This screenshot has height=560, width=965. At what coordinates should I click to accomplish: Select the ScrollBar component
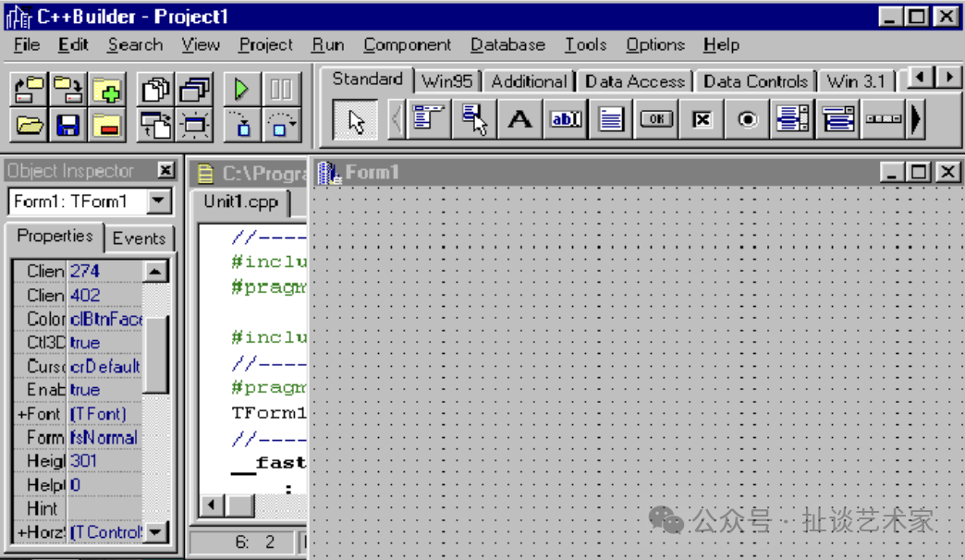884,119
